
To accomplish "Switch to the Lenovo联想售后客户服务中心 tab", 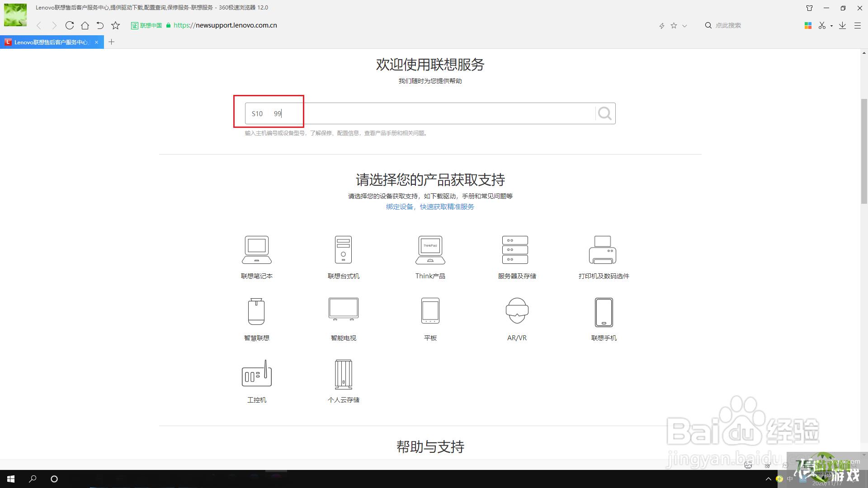I will coord(51,42).
